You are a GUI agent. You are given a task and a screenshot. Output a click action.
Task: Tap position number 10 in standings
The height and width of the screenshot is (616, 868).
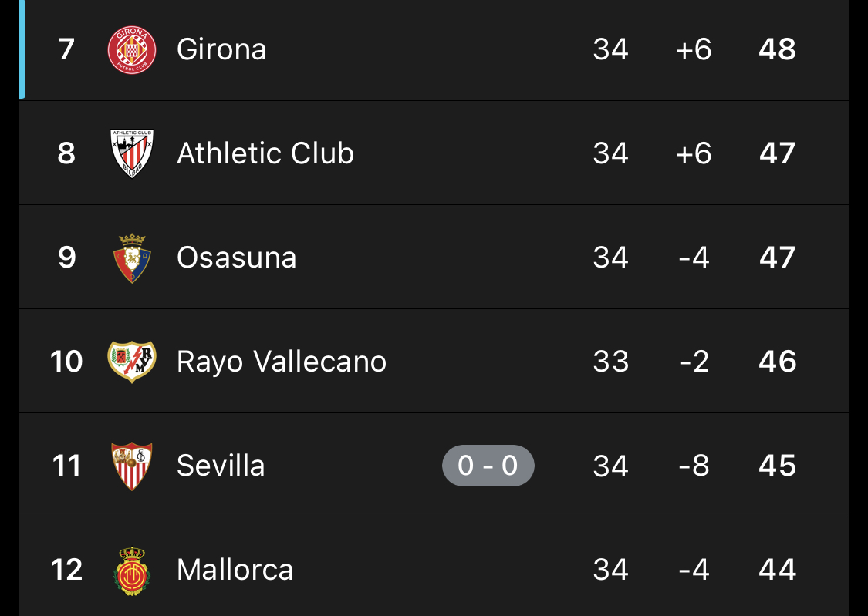(x=66, y=362)
